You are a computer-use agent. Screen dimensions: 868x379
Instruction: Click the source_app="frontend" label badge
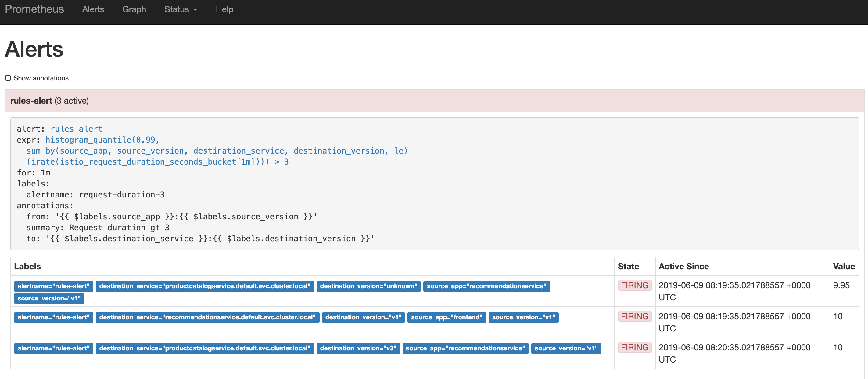447,317
